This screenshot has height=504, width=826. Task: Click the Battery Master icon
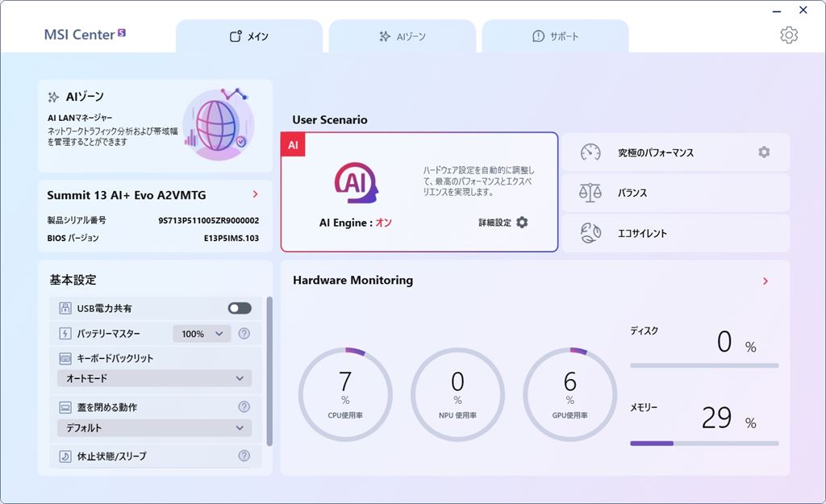pos(65,333)
